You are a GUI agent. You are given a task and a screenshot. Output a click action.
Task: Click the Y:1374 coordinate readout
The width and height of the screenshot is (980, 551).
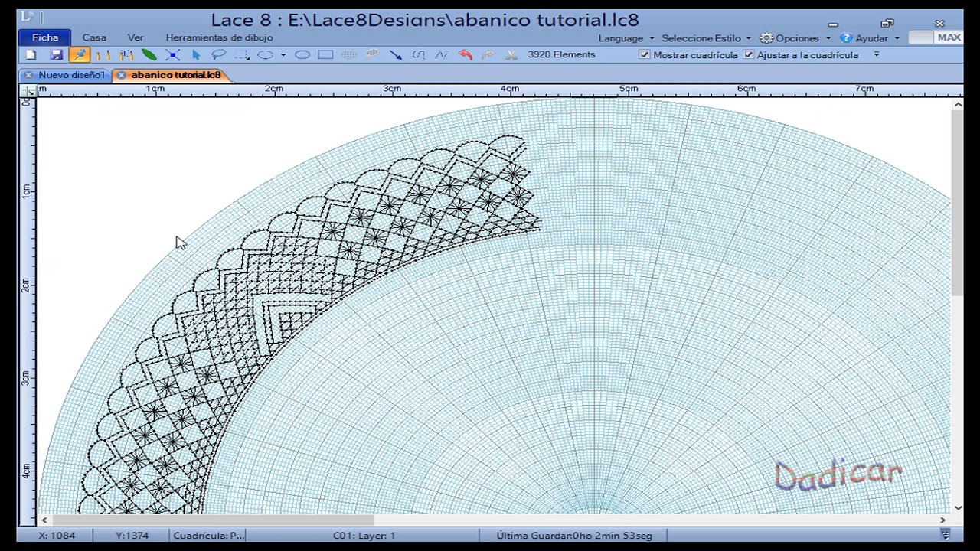pyautogui.click(x=132, y=536)
